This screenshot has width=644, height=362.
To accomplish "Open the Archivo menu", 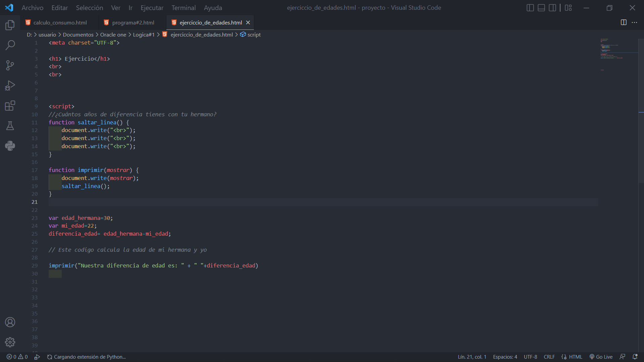I will [x=33, y=8].
